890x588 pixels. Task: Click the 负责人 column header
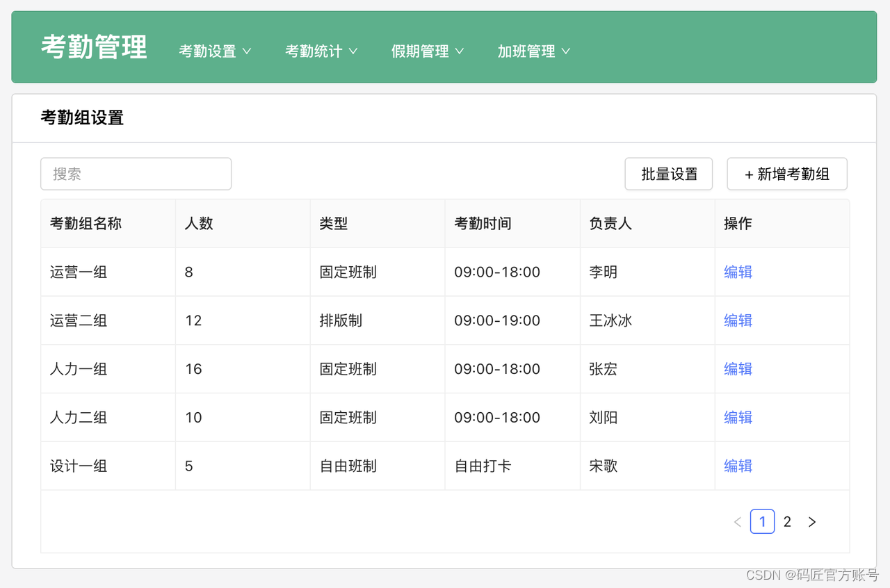tap(647, 224)
